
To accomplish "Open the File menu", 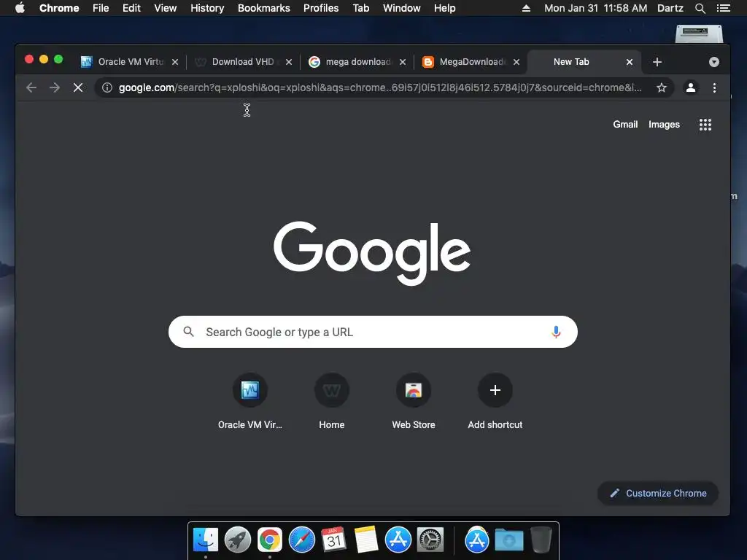I will click(101, 8).
